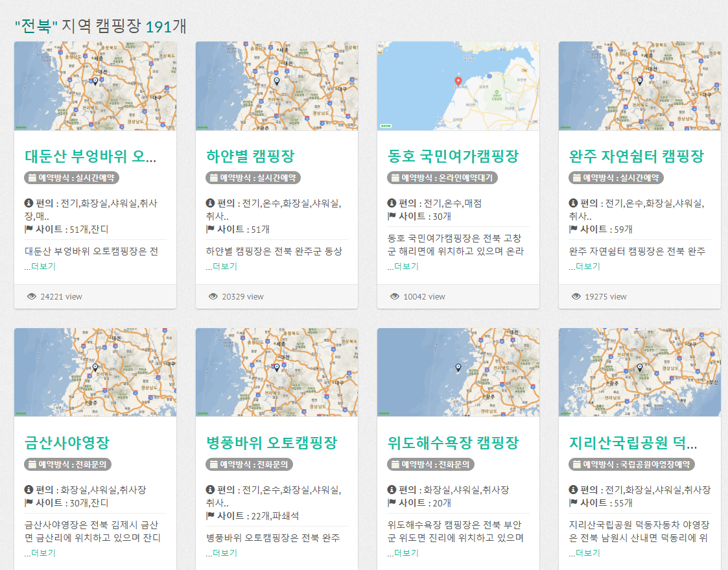The image size is (728, 570).
Task: Click the map thumbnail of 완주 자연쉼터 캠핑장
Action: click(639, 86)
